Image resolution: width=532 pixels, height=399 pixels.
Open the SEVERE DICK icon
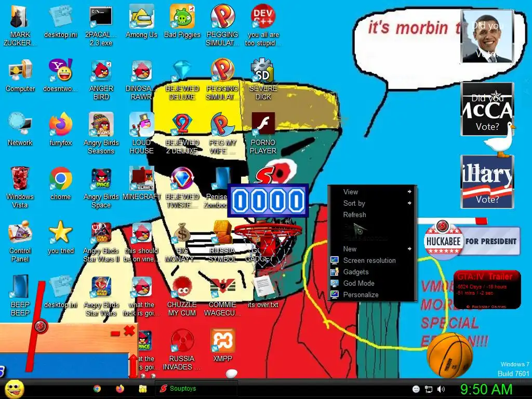pos(263,79)
